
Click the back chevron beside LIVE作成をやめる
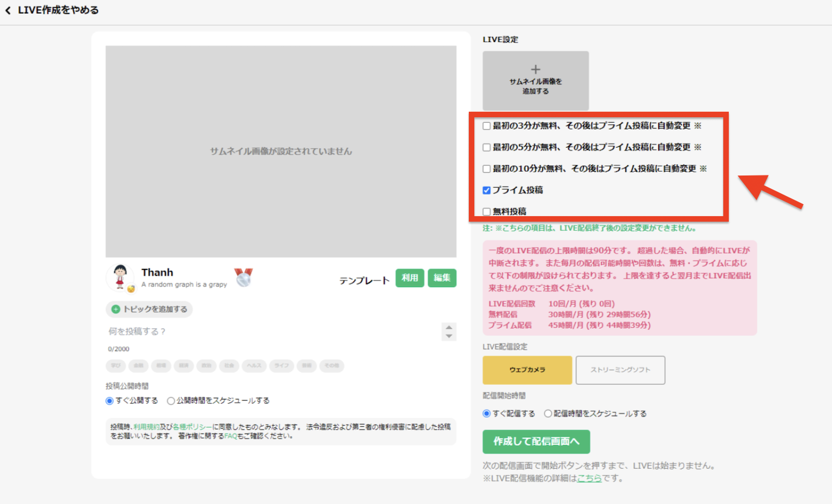[x=8, y=10]
